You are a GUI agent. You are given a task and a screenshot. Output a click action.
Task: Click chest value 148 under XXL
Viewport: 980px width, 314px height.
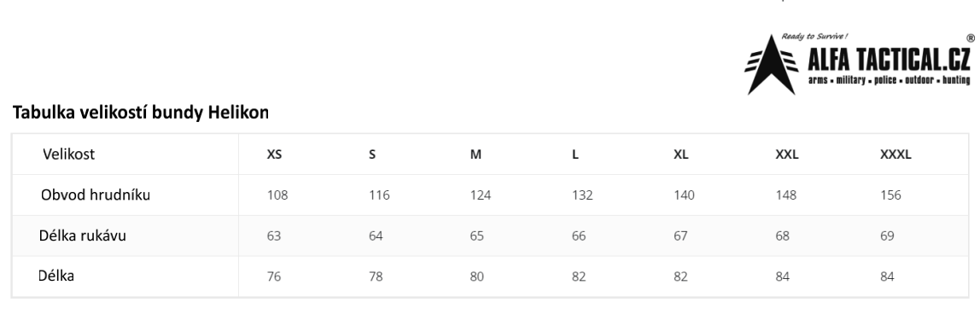785,195
